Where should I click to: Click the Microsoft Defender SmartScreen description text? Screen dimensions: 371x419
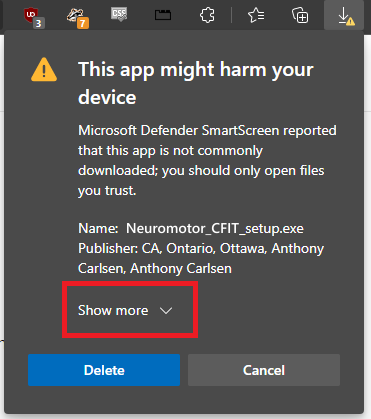pos(207,160)
